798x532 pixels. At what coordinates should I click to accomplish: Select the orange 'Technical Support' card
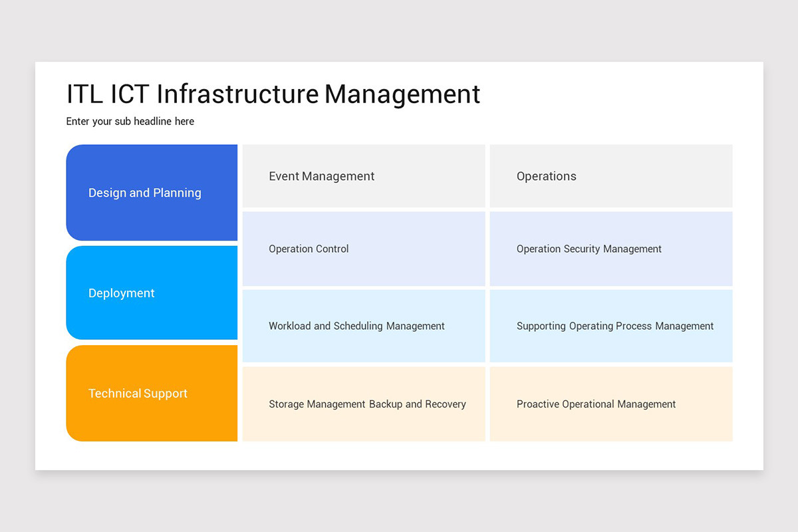(152, 393)
